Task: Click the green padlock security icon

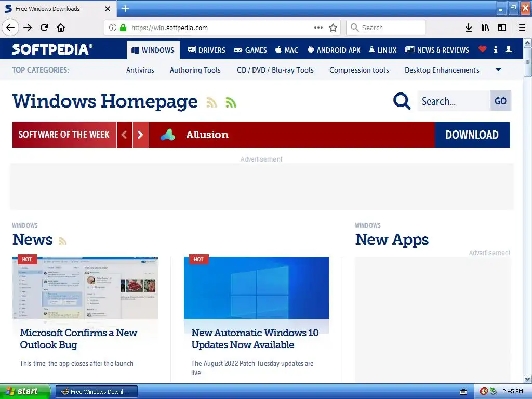Action: [x=123, y=28]
